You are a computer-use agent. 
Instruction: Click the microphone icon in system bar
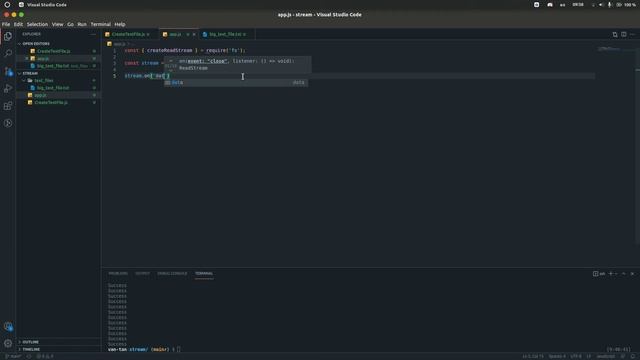click(609, 5)
